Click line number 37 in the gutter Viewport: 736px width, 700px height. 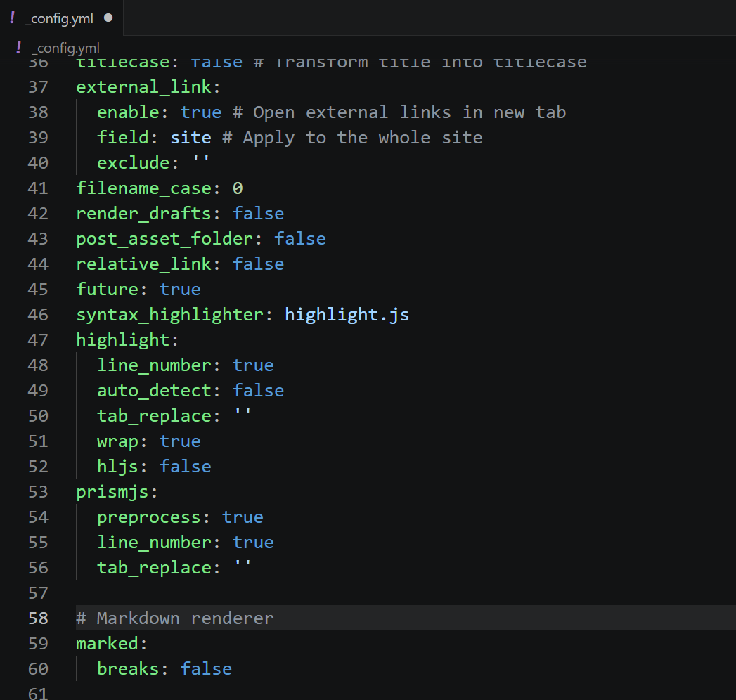click(x=38, y=87)
